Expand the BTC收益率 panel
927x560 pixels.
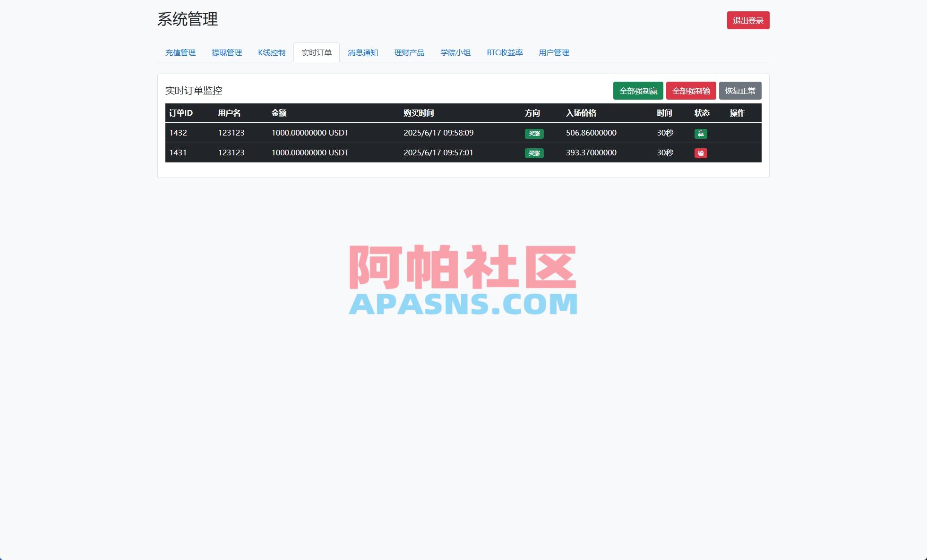[x=505, y=53]
